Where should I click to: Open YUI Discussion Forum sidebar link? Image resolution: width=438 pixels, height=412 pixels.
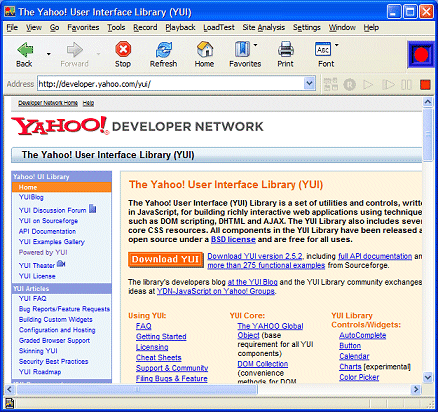(x=52, y=211)
